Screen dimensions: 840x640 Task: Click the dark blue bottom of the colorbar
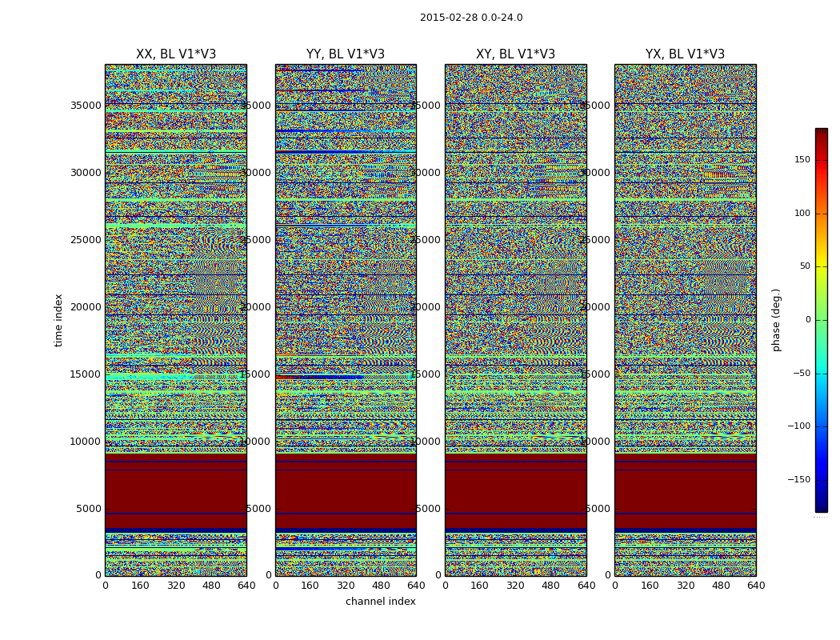click(822, 507)
